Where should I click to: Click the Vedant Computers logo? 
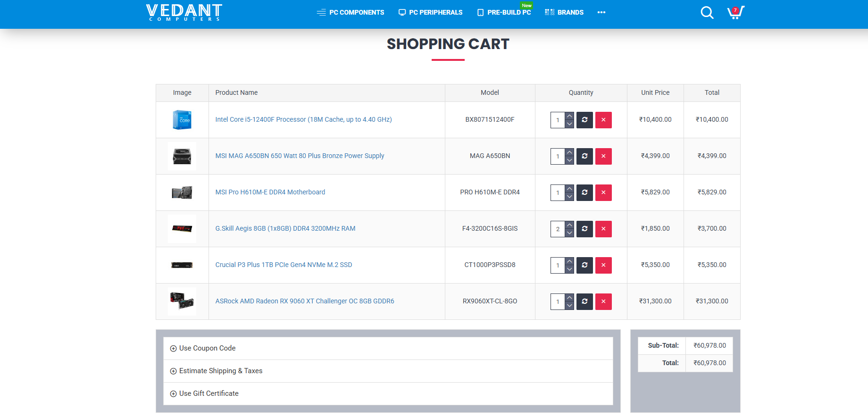[x=184, y=12]
